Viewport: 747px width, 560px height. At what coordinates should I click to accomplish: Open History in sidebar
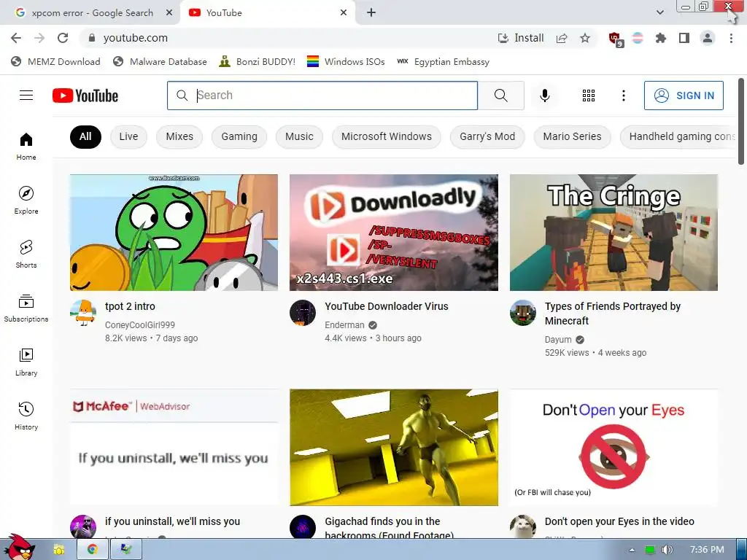(x=26, y=416)
